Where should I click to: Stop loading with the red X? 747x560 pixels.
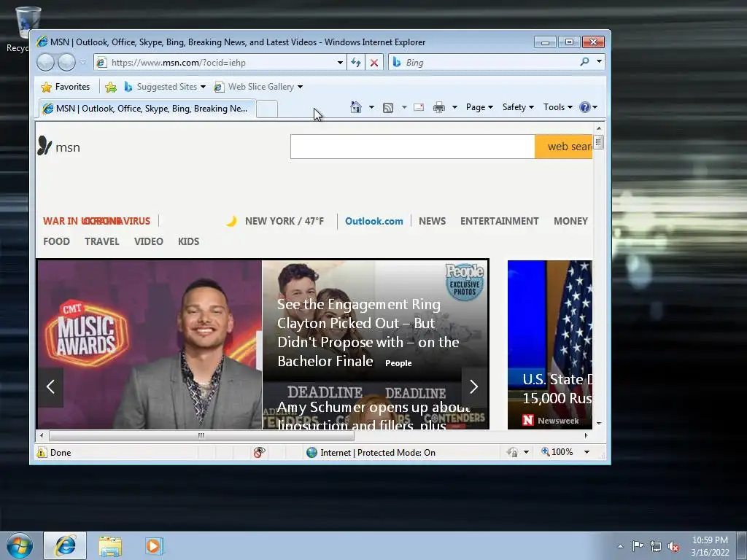tap(374, 63)
